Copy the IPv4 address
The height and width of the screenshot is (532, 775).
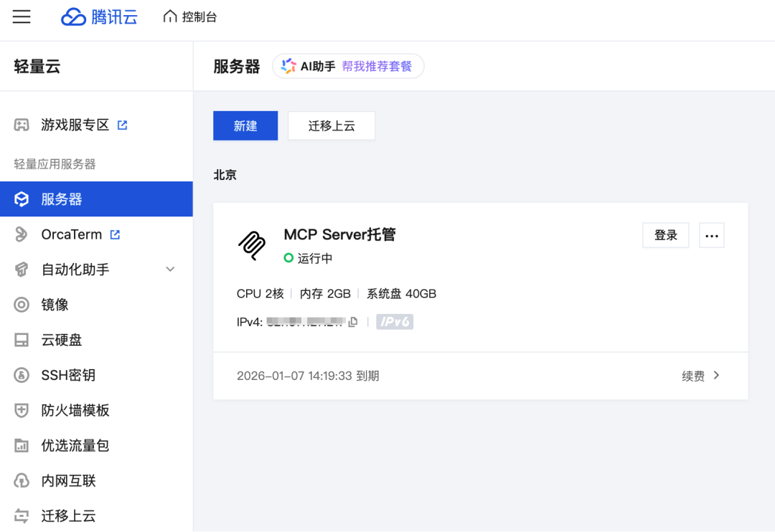pyautogui.click(x=353, y=322)
